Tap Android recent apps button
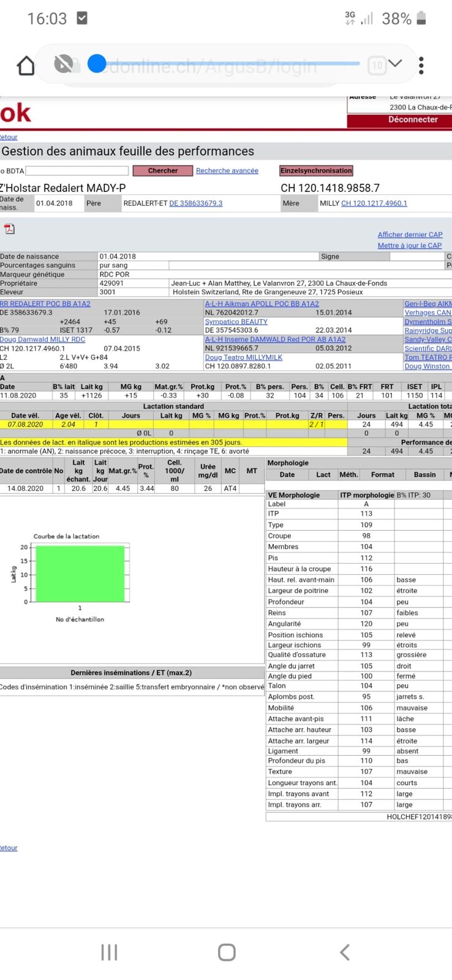The width and height of the screenshot is (452, 980). [x=109, y=952]
